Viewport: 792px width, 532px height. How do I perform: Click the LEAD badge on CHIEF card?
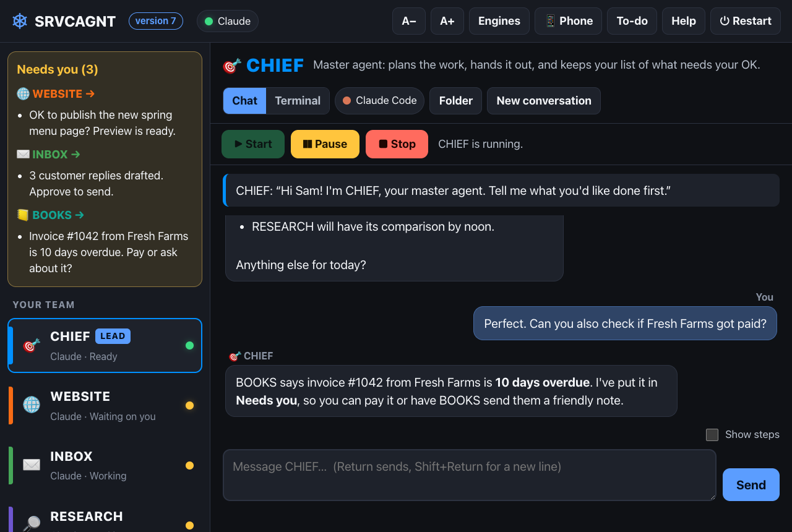[x=113, y=336]
